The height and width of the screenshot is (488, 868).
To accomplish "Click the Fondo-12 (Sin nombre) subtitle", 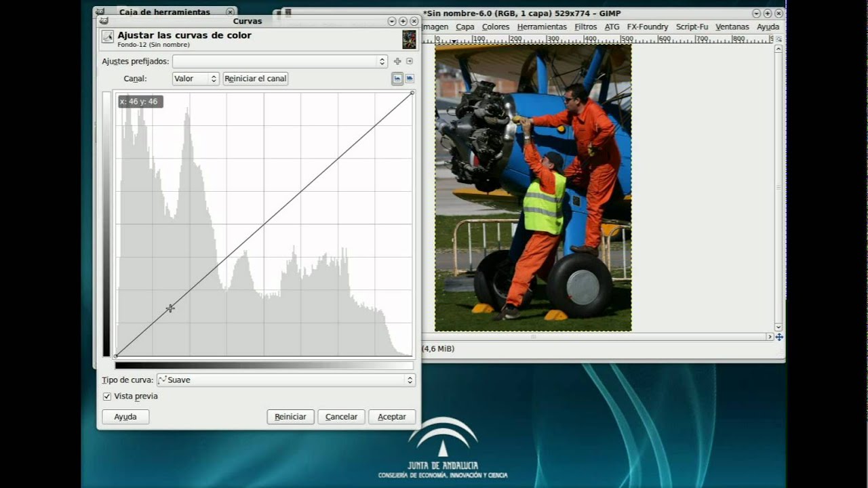I will pyautogui.click(x=153, y=45).
